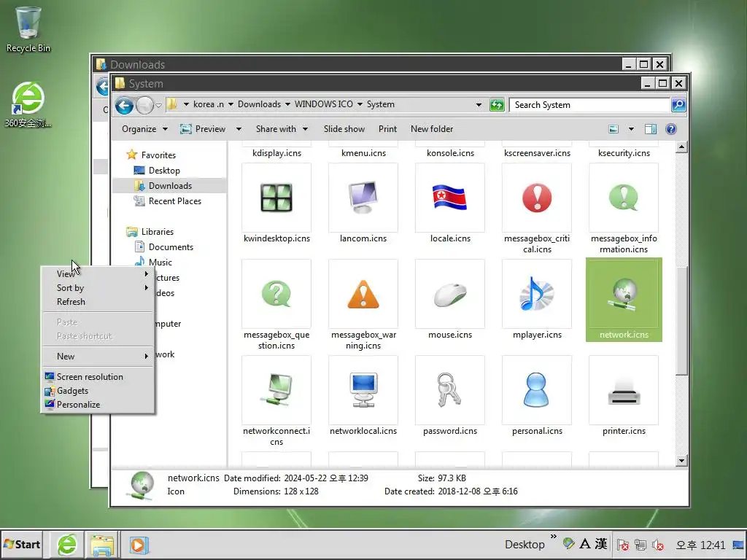Click the Slide show button
The image size is (747, 560).
pos(344,129)
